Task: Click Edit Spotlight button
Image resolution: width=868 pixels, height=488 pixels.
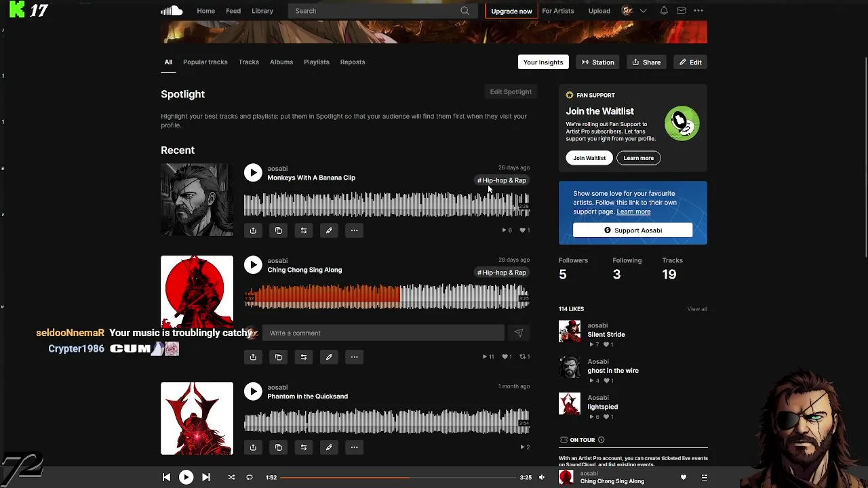Action: [511, 91]
